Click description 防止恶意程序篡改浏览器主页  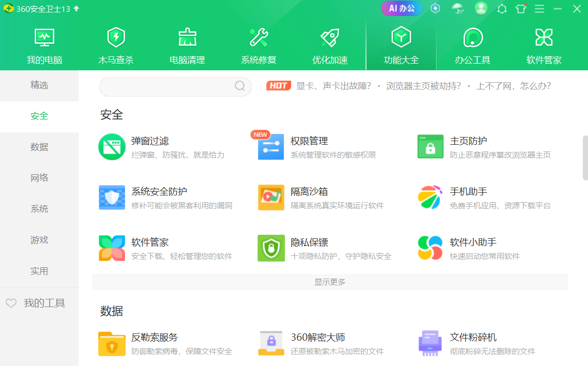point(500,155)
